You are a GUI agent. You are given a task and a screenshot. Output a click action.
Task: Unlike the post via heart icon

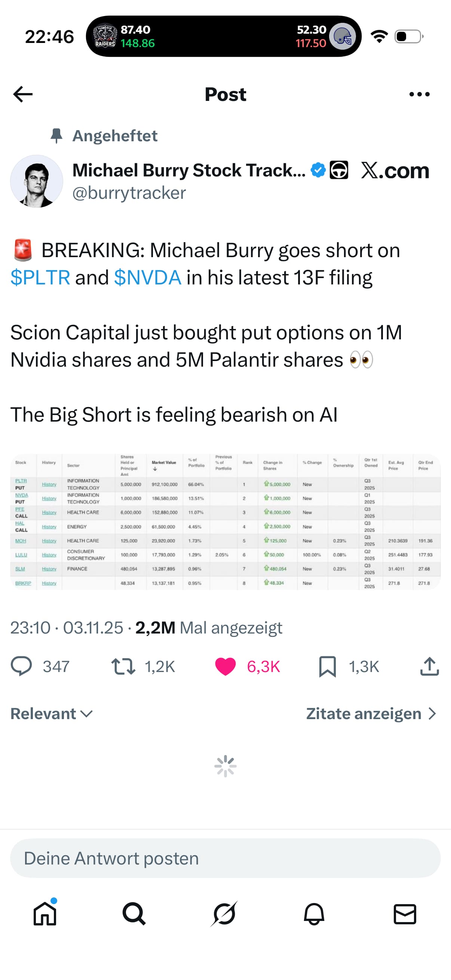pyautogui.click(x=225, y=666)
